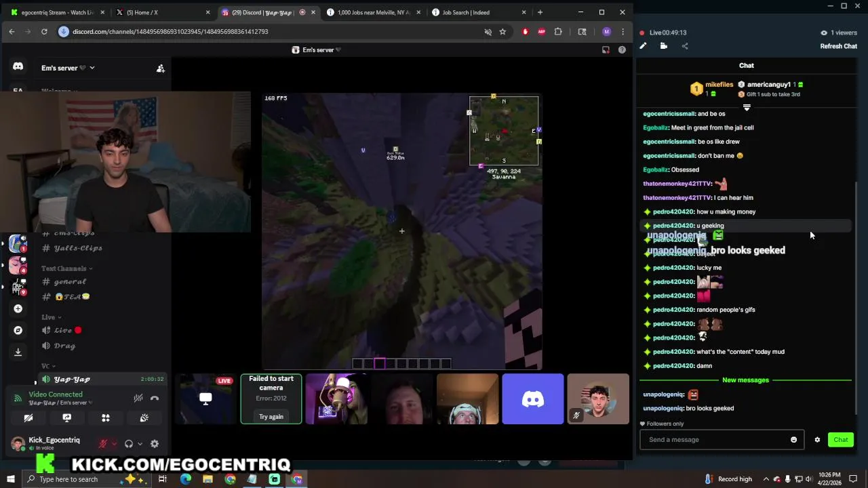Image resolution: width=868 pixels, height=488 pixels.
Task: Click the edit stream pencil icon
Action: 643,46
